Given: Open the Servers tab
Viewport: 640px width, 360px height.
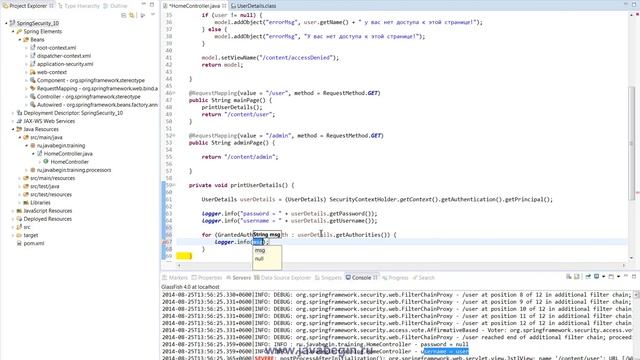Looking at the screenshot, I should point(238,278).
